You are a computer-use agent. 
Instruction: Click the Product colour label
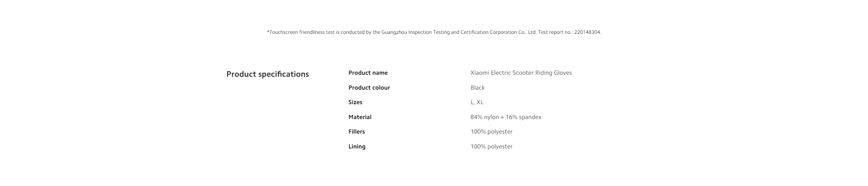(369, 88)
